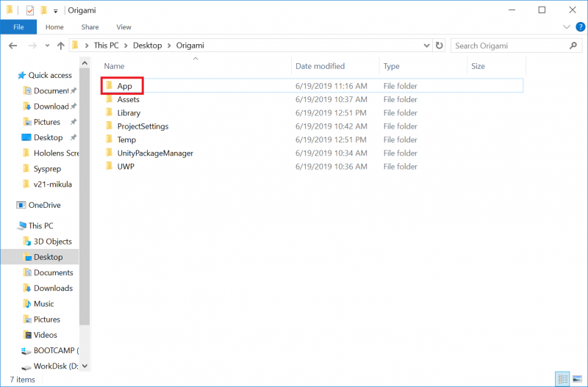Screen dimensions: 588x387
Task: Open Music folder in navigation pane
Action: coord(39,304)
